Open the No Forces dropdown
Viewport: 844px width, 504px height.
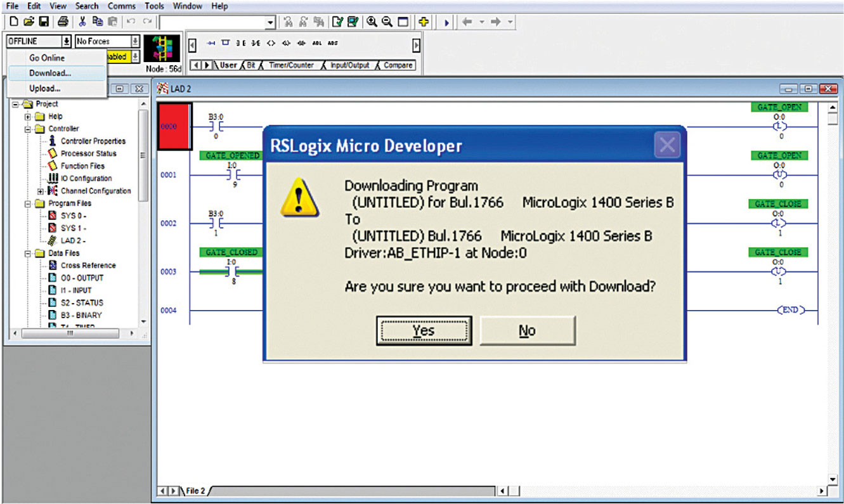(x=135, y=41)
